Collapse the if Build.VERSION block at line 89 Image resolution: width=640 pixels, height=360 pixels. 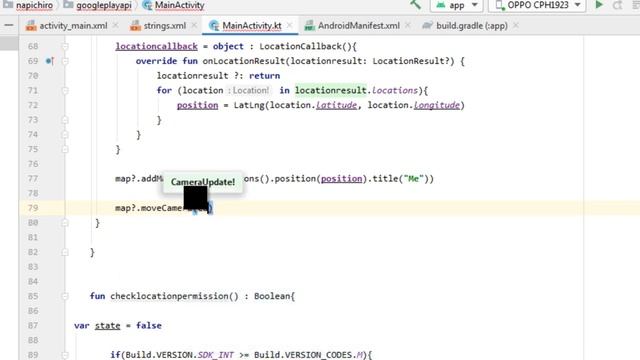tap(65, 355)
